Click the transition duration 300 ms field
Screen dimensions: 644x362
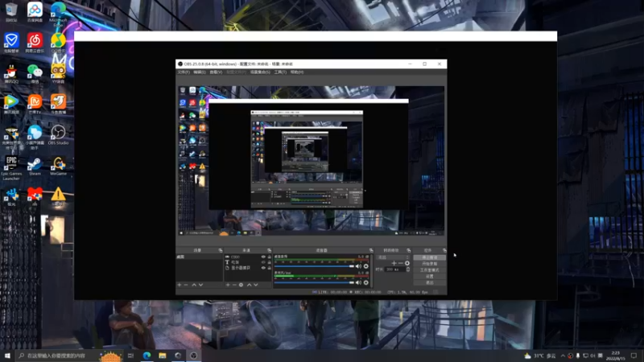click(x=395, y=269)
